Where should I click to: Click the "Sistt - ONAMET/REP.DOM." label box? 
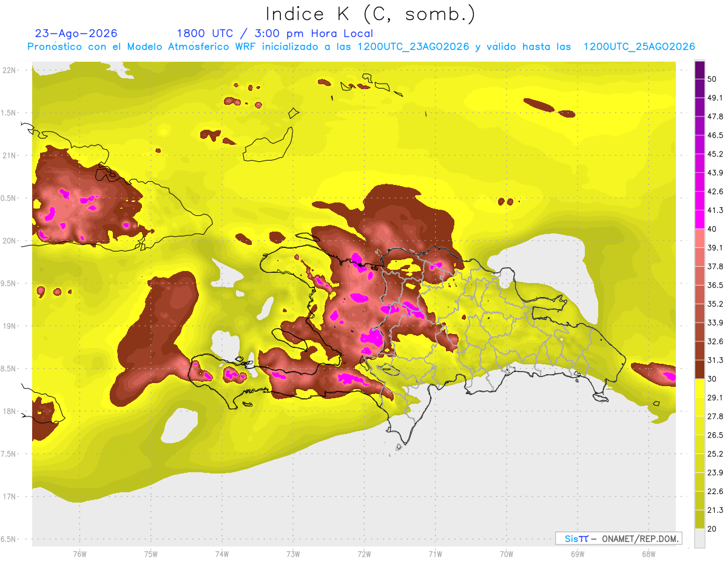click(618, 538)
